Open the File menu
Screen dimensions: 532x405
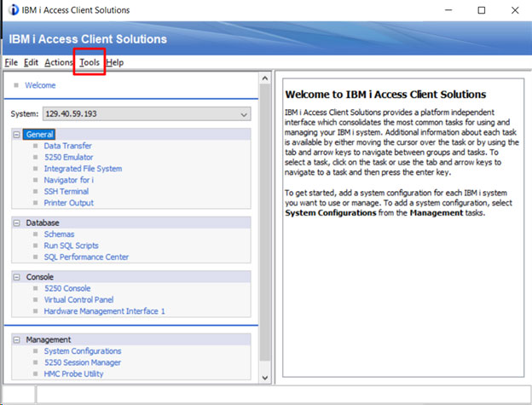[x=11, y=62]
